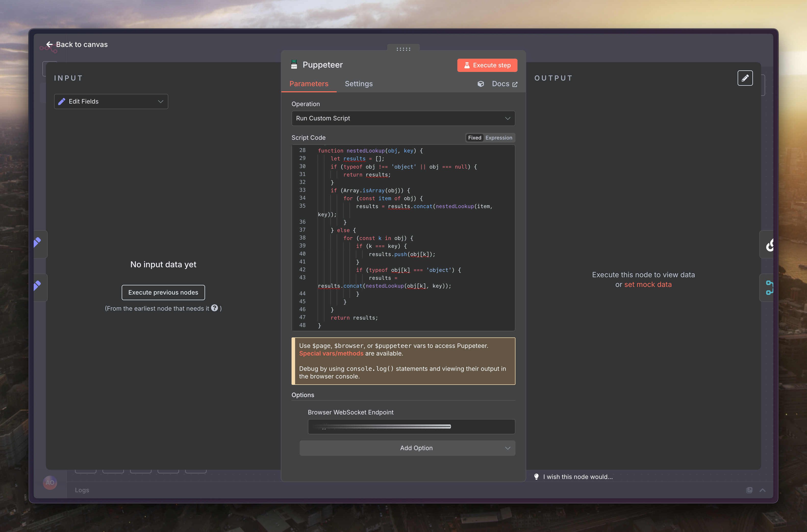This screenshot has width=807, height=532.
Task: Click the Edit Fields pencil icon
Action: click(62, 102)
